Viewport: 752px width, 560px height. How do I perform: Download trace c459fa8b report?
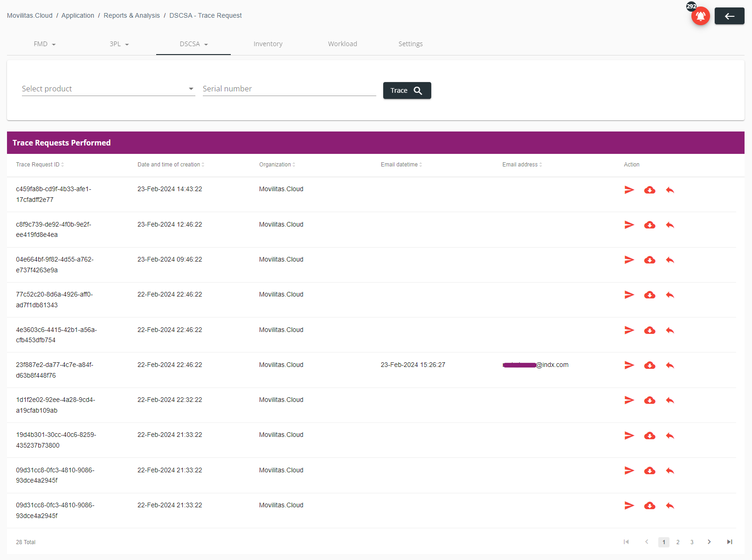pos(650,190)
